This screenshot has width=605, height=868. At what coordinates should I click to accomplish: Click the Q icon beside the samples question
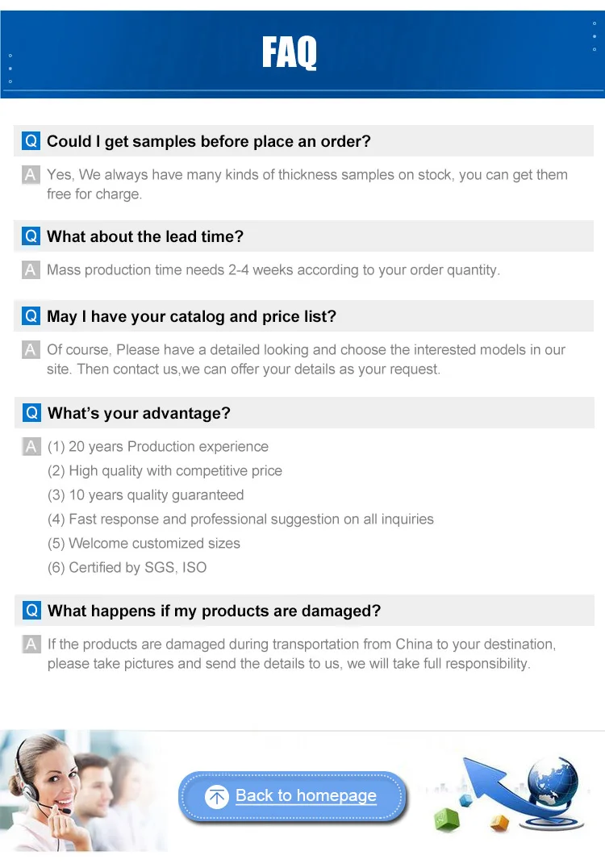(31, 141)
